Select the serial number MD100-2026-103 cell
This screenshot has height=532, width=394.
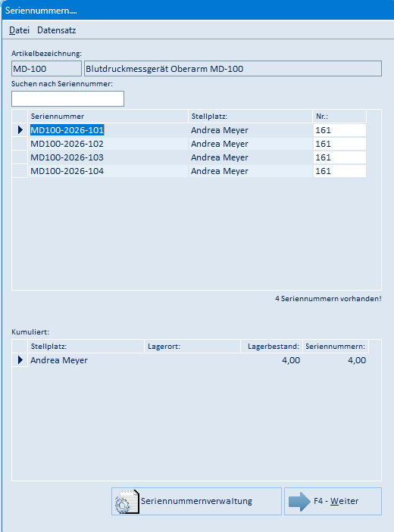pos(108,157)
